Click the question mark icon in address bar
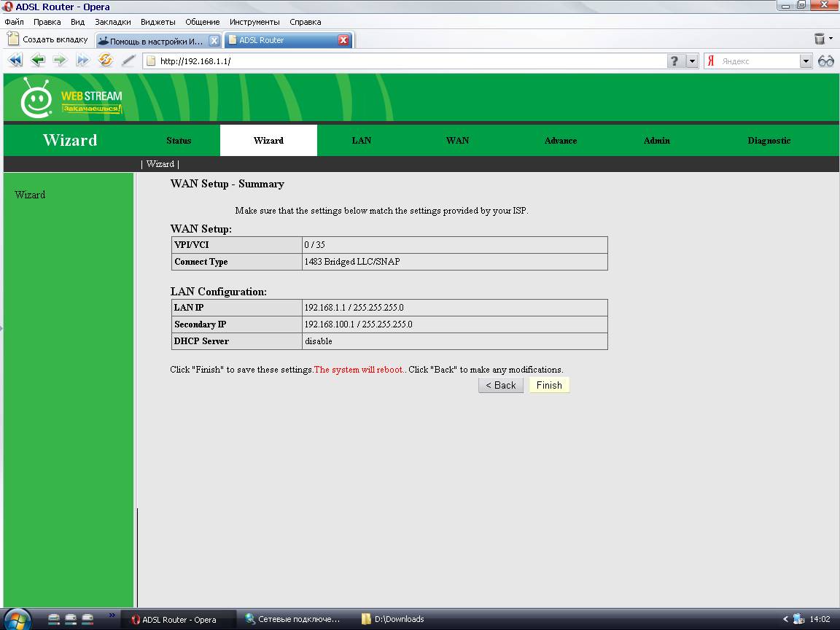This screenshot has height=630, width=840. [x=676, y=61]
